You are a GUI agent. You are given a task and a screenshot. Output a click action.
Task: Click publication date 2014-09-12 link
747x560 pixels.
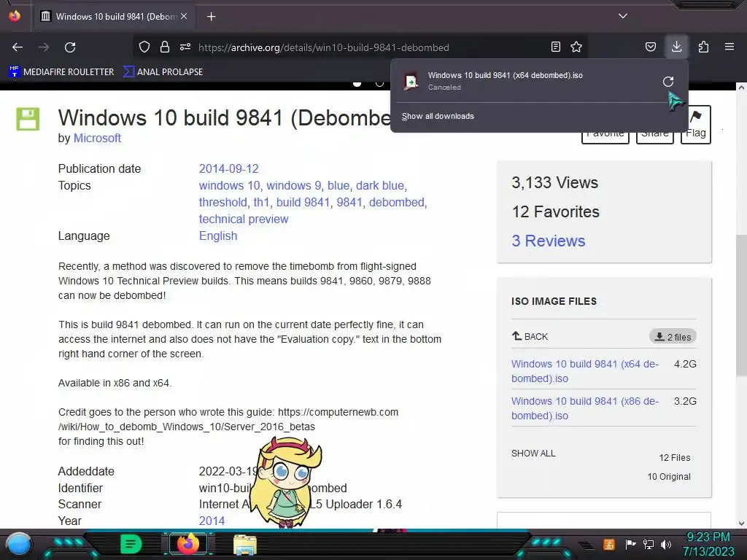pyautogui.click(x=228, y=168)
